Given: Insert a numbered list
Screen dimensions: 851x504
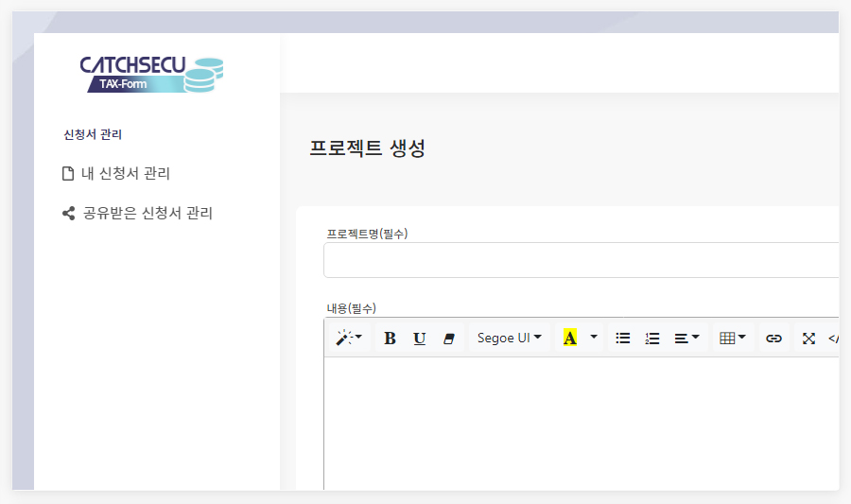Looking at the screenshot, I should coord(652,338).
